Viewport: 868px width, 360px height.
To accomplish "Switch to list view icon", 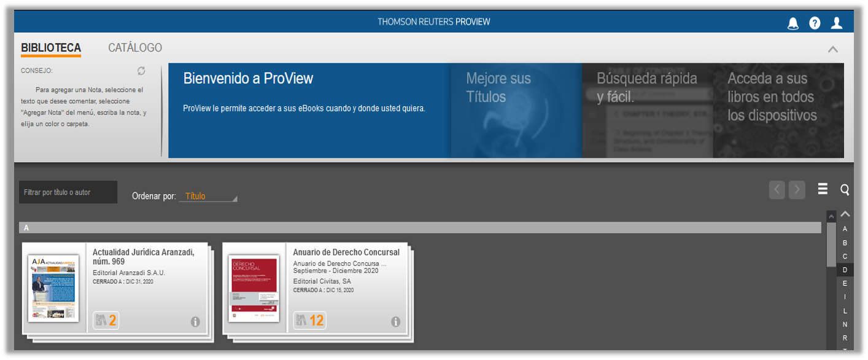I will [823, 189].
